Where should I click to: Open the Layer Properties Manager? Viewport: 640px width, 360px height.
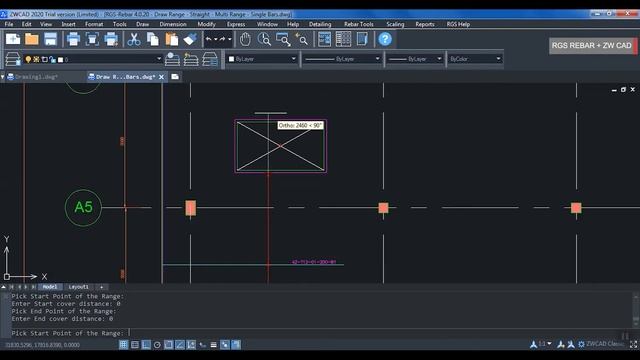13,59
